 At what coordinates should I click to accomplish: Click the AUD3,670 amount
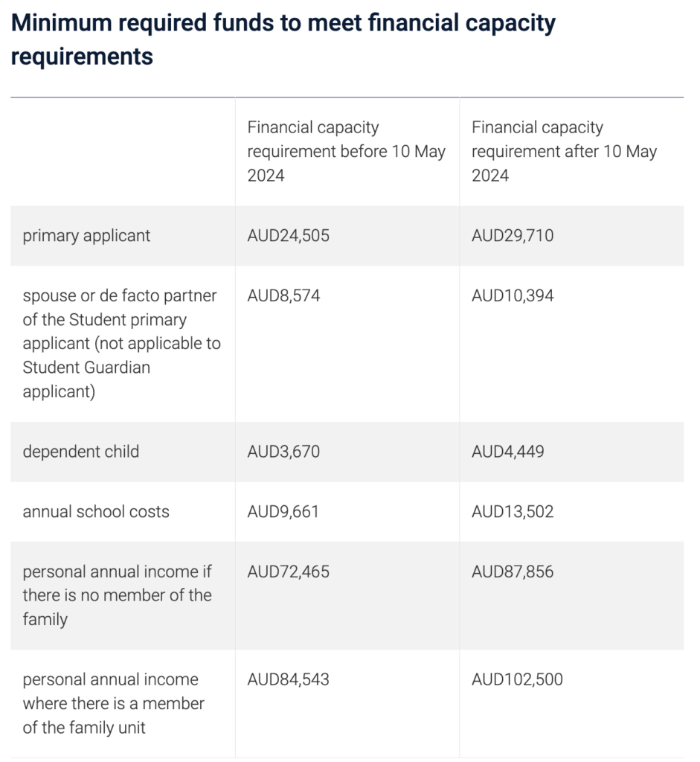coord(283,452)
